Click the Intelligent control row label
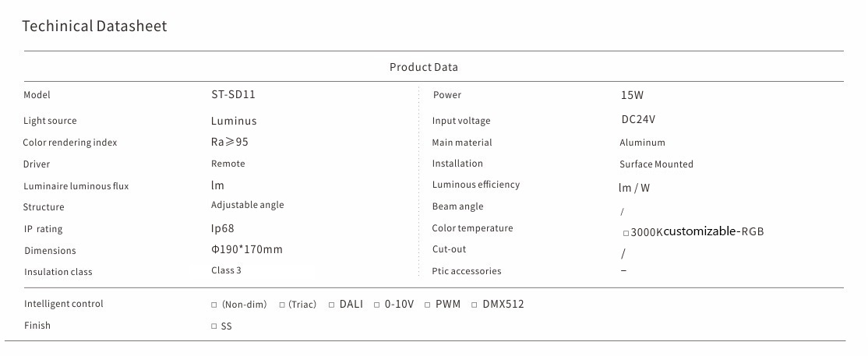Viewport: 868px width, 356px height. pos(63,304)
